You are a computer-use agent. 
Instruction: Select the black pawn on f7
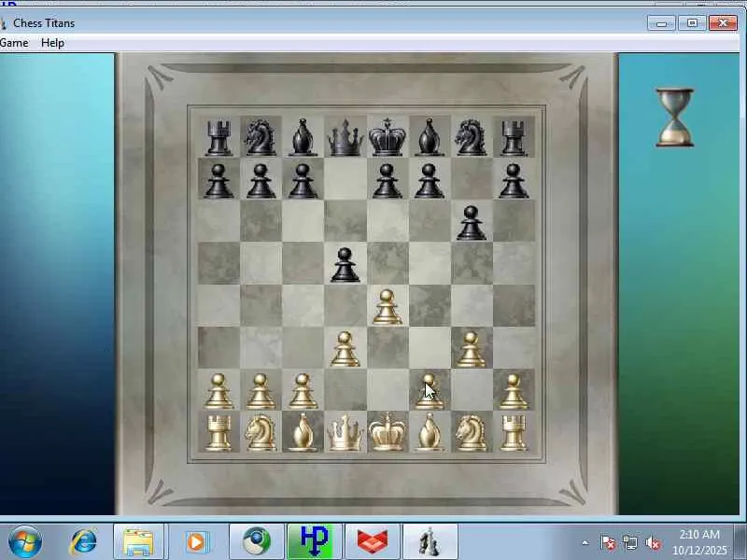[x=430, y=181]
